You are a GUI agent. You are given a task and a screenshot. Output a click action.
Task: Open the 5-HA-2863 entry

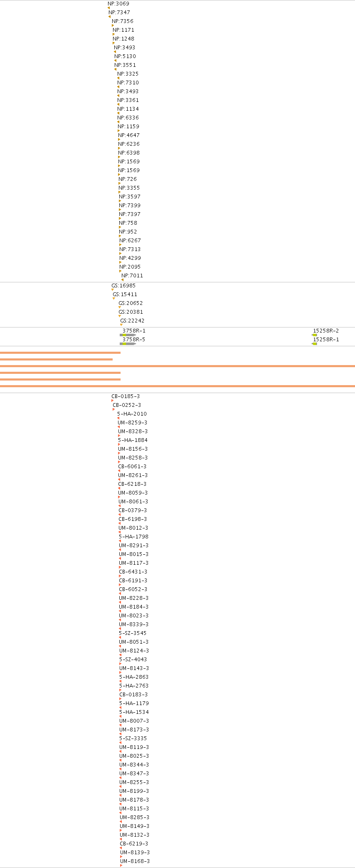click(134, 677)
